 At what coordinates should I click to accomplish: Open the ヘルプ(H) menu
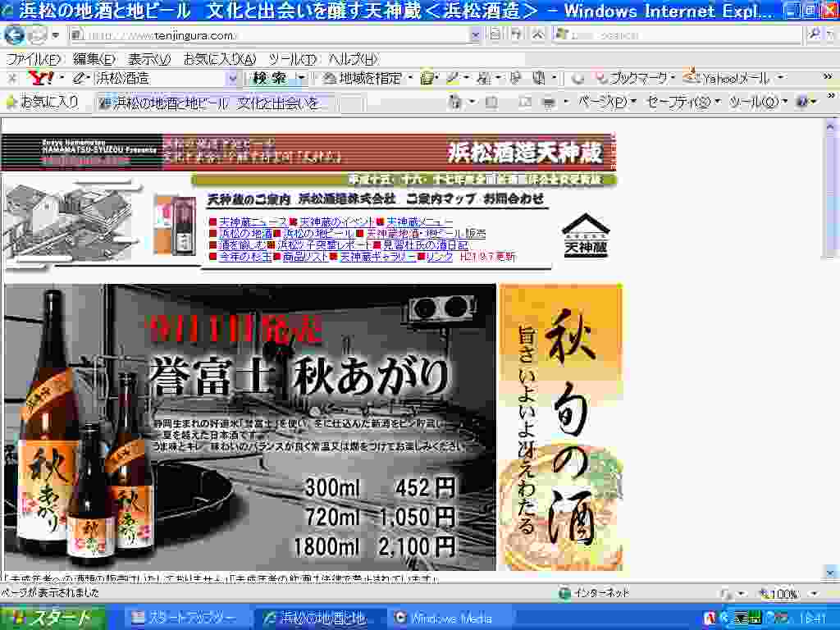354,59
